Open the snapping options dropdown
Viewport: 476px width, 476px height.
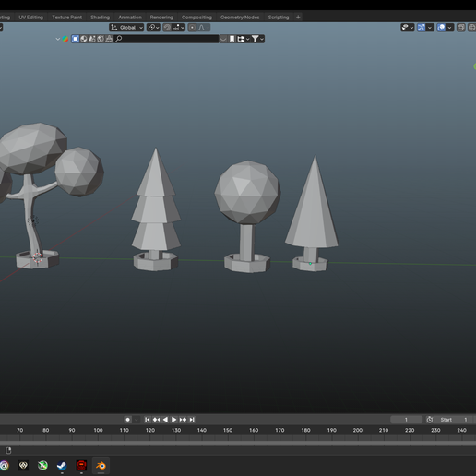point(178,28)
